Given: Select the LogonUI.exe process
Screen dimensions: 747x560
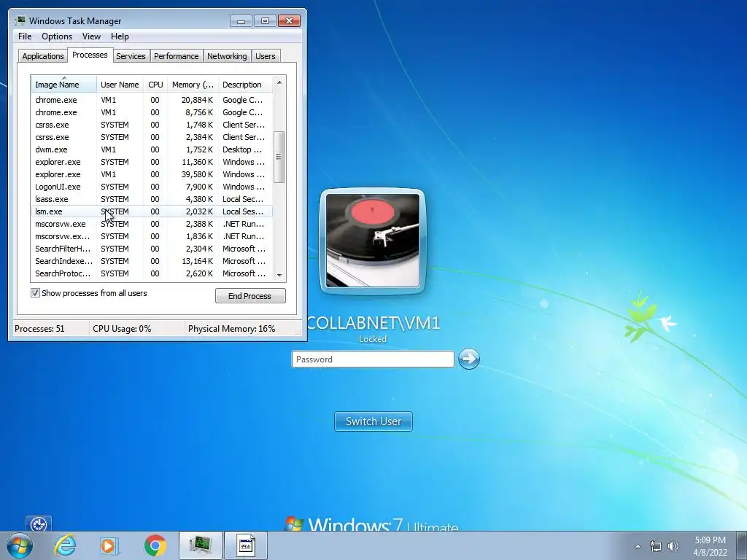Looking at the screenshot, I should point(152,187).
